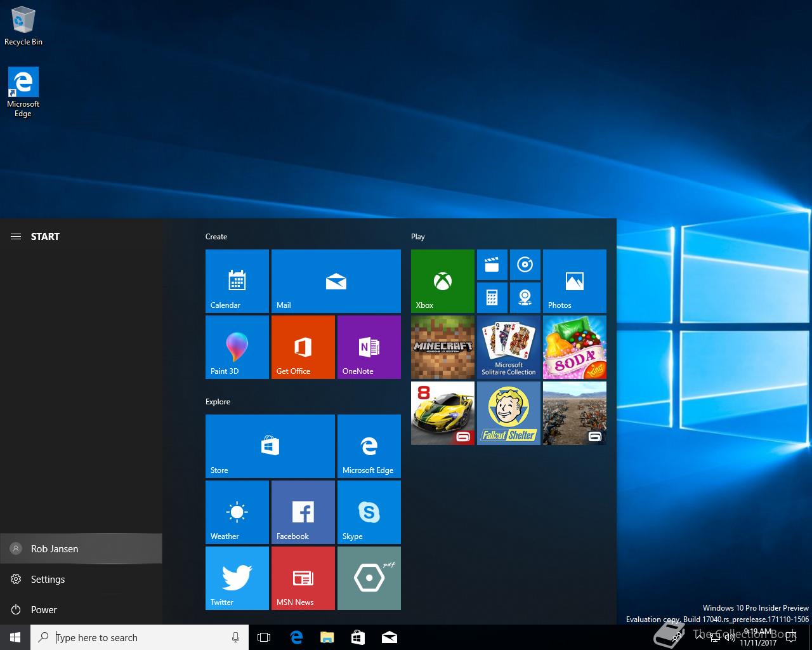
Task: Open the MSN News tile
Action: point(303,578)
